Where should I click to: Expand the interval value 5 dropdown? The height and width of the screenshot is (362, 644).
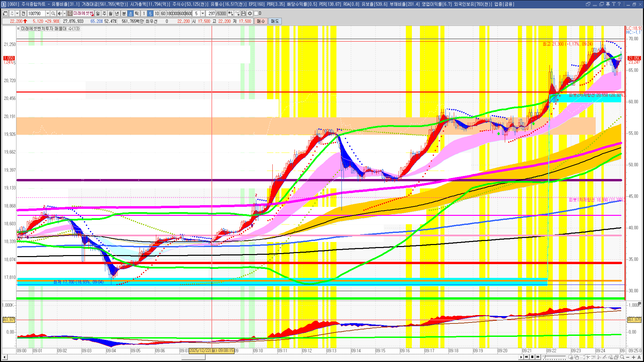click(203, 13)
